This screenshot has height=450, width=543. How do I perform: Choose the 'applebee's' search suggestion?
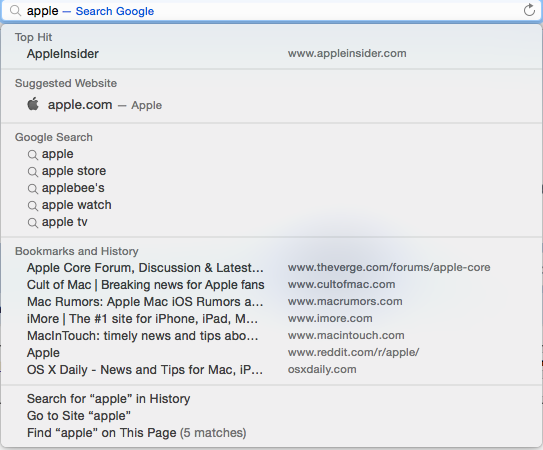click(x=272, y=188)
